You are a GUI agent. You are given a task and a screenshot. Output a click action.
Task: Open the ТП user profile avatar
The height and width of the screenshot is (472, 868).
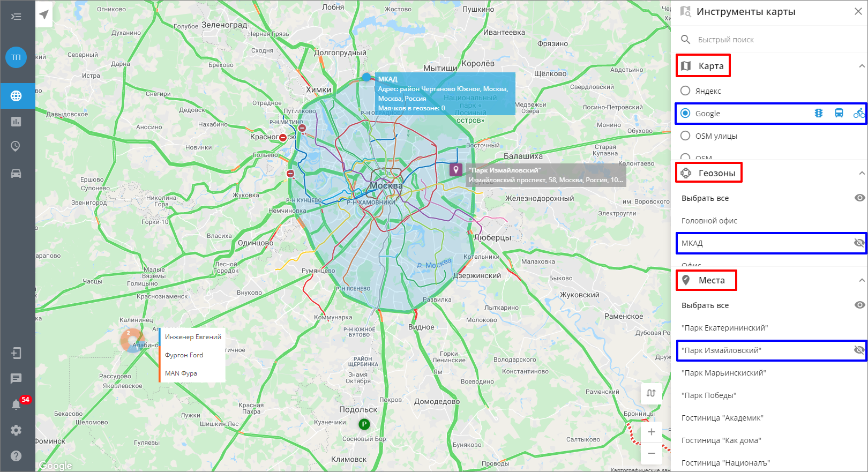point(16,57)
